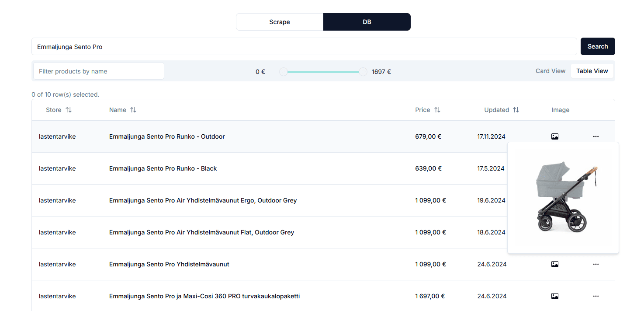Click the Maxi-Cosi 360 PRO turvakaukalopaketti name

tap(204, 296)
